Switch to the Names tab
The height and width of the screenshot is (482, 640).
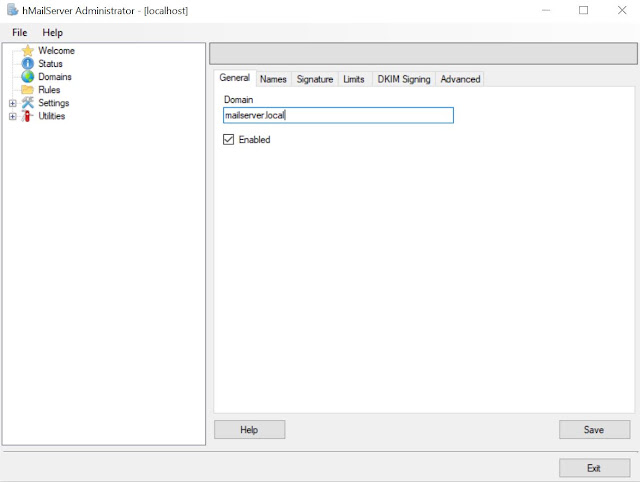click(273, 79)
